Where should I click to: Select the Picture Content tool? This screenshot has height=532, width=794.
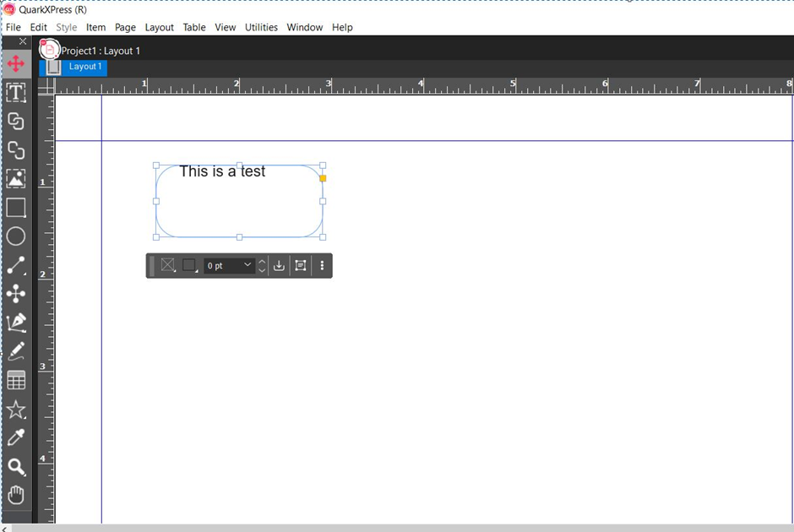tap(15, 178)
